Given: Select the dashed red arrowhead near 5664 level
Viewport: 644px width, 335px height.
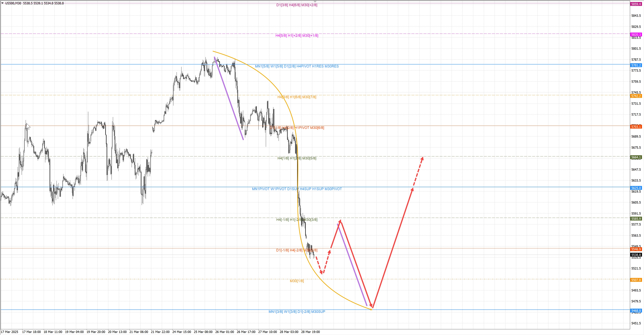Looking at the screenshot, I should tap(422, 158).
